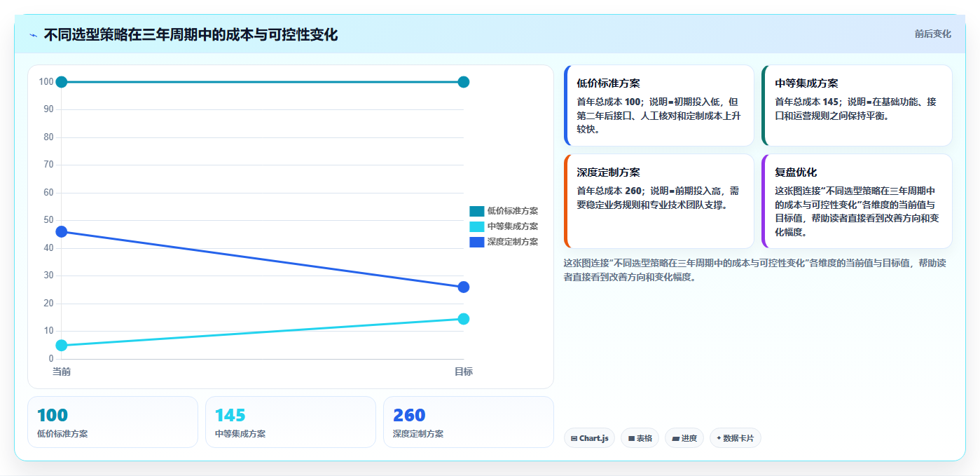The image size is (980, 476).
Task: Toggle 低价标准方案 legend color box
Action: click(476, 211)
